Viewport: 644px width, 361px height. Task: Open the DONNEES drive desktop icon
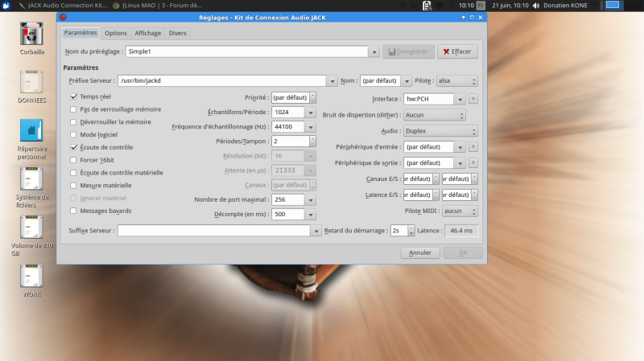point(31,82)
